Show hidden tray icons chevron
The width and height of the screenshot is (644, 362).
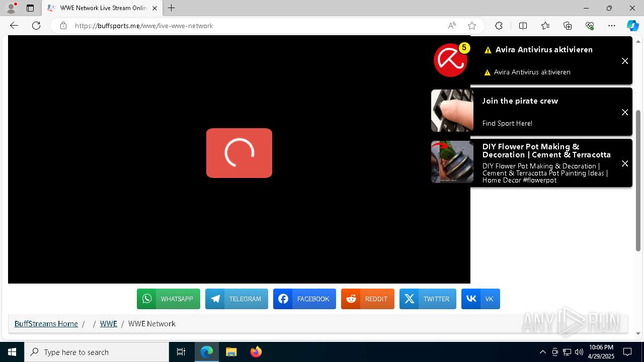point(542,352)
